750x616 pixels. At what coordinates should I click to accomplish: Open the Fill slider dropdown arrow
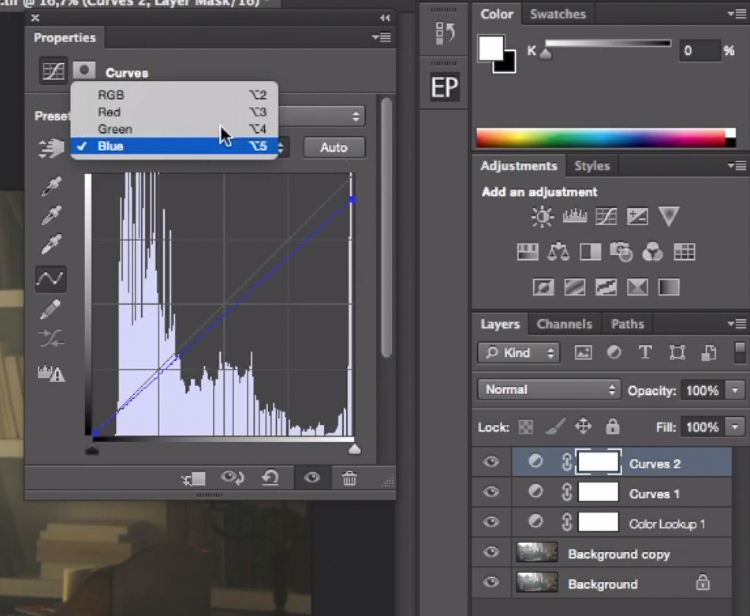point(735,427)
